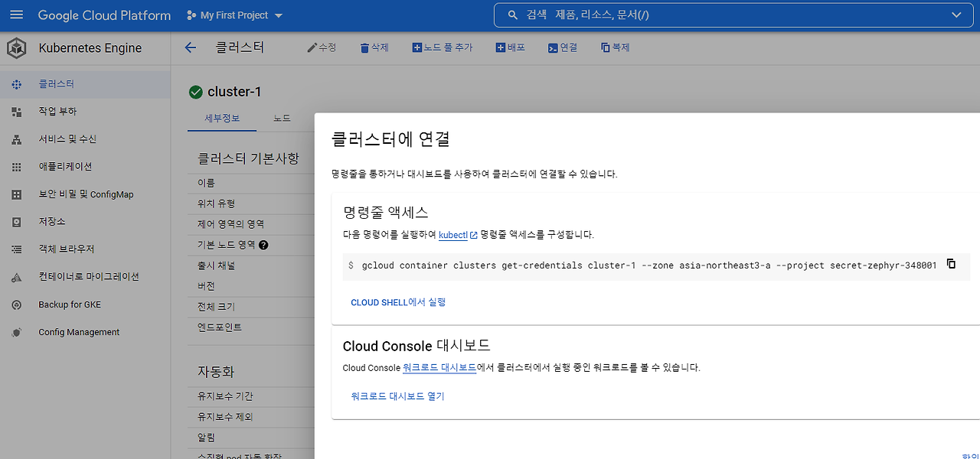Open the My First Project selector dropdown

coord(234,15)
